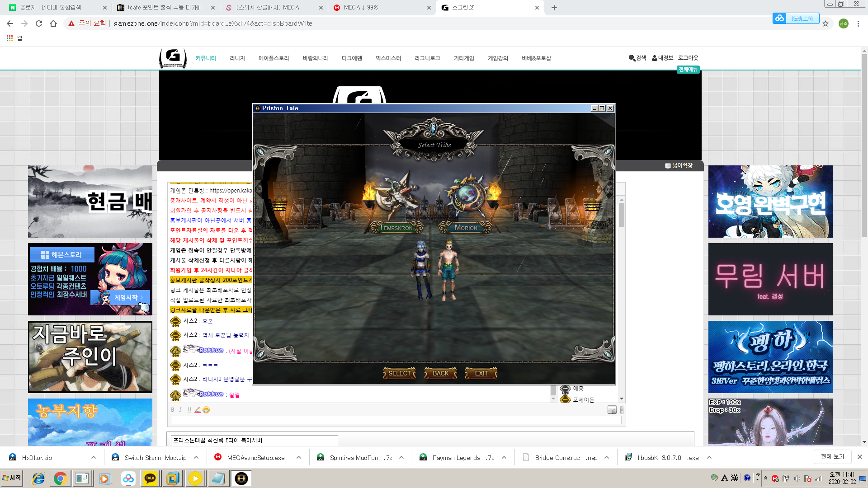Open a new browser tab
This screenshot has height=488, width=868.
[554, 8]
